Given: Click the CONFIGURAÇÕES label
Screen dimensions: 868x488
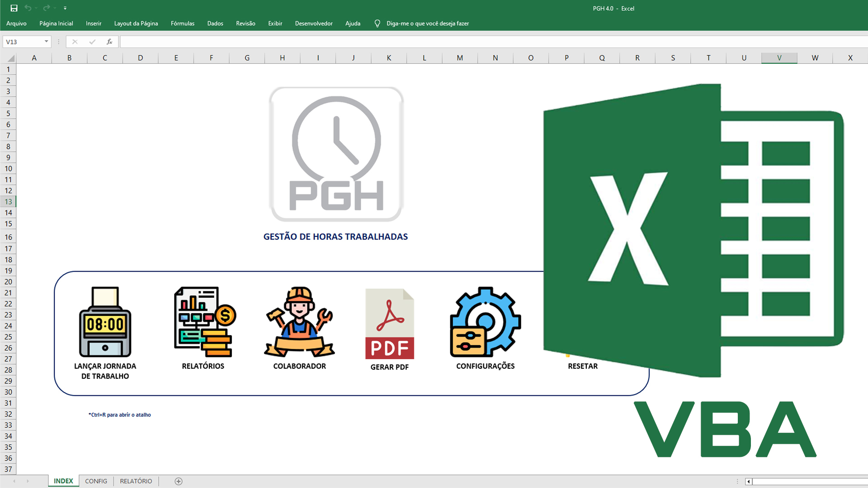Looking at the screenshot, I should point(485,366).
